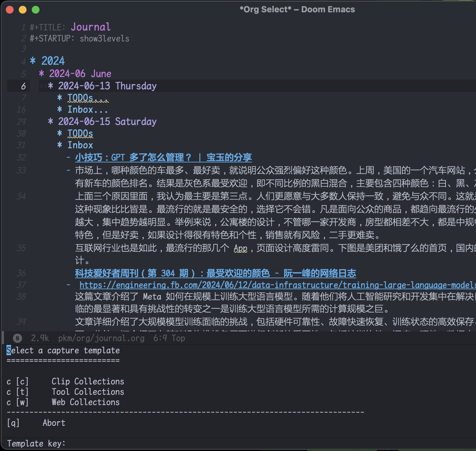Click the star bullet before 2024-06 June

click(41, 74)
